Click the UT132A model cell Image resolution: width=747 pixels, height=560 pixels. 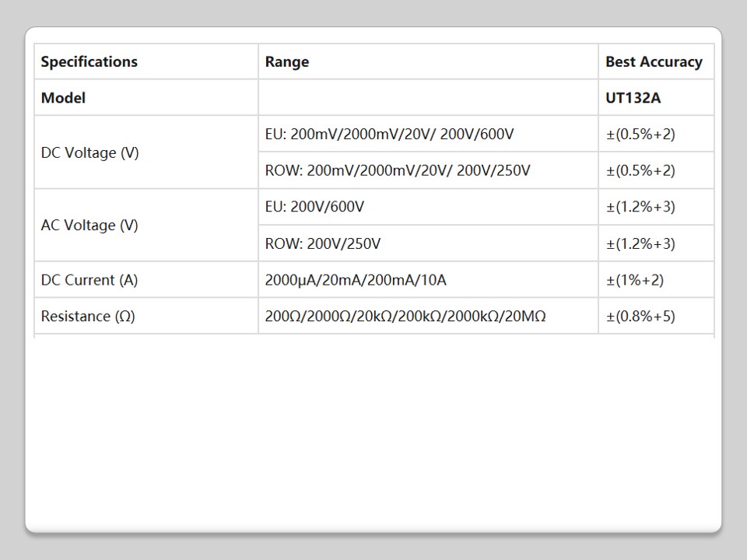tap(633, 98)
